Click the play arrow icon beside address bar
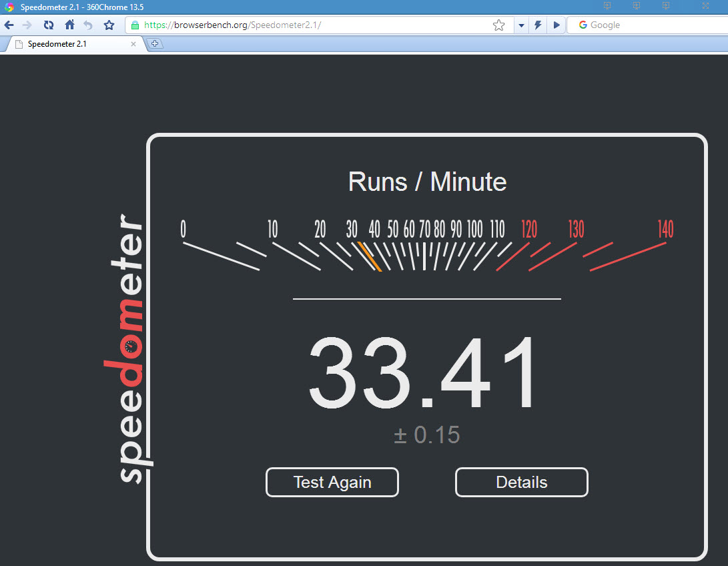The image size is (728, 566). 557,25
